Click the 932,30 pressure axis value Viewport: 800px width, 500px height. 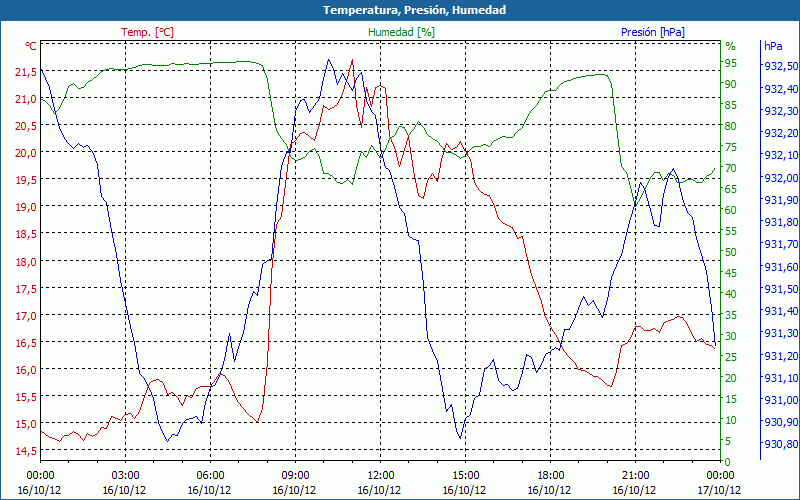pos(781,111)
